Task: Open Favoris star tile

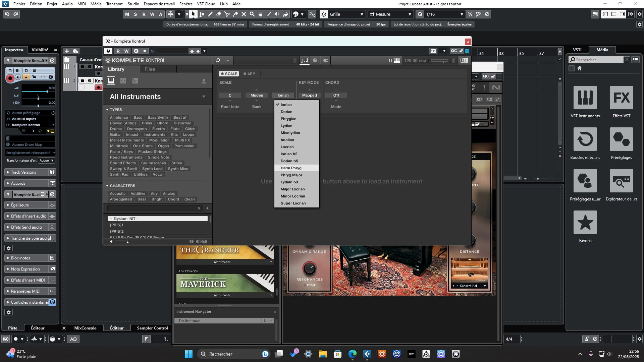Action: (585, 222)
